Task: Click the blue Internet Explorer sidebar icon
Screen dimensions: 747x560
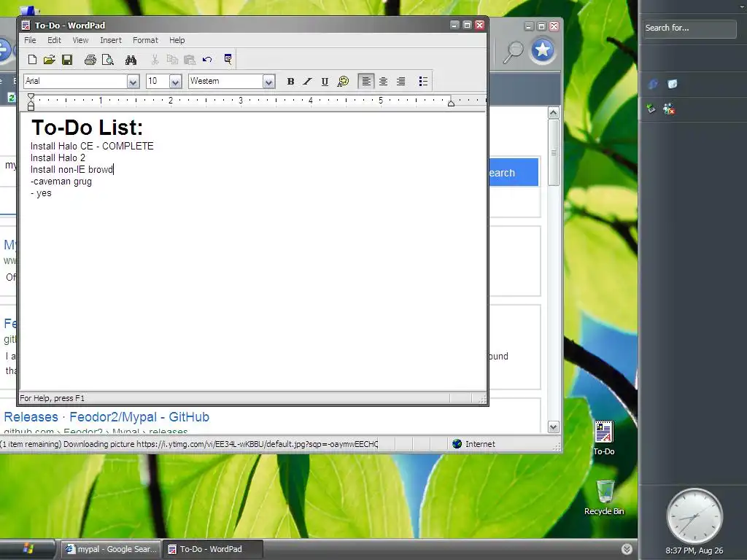Action: click(x=653, y=84)
